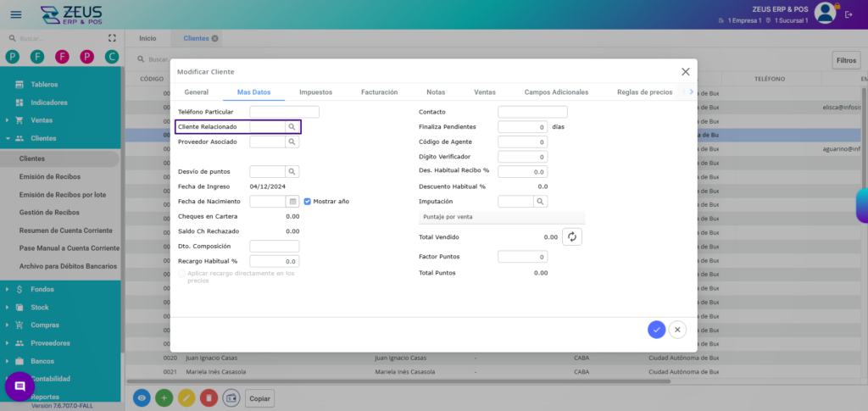Image resolution: width=868 pixels, height=411 pixels.
Task: Click the Teléfono Particular input field
Action: (x=284, y=112)
